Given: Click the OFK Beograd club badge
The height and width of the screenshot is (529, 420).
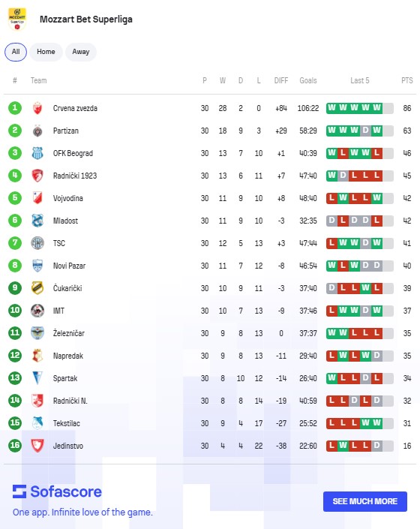Looking at the screenshot, I should pos(37,153).
